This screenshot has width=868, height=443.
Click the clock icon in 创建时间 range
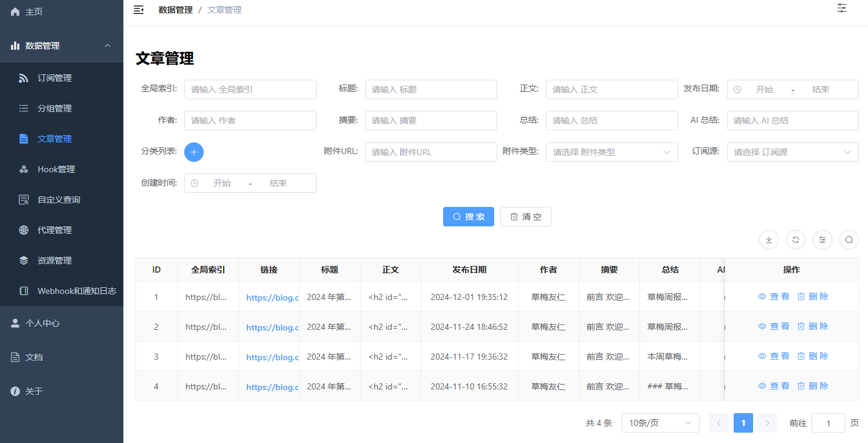point(195,183)
